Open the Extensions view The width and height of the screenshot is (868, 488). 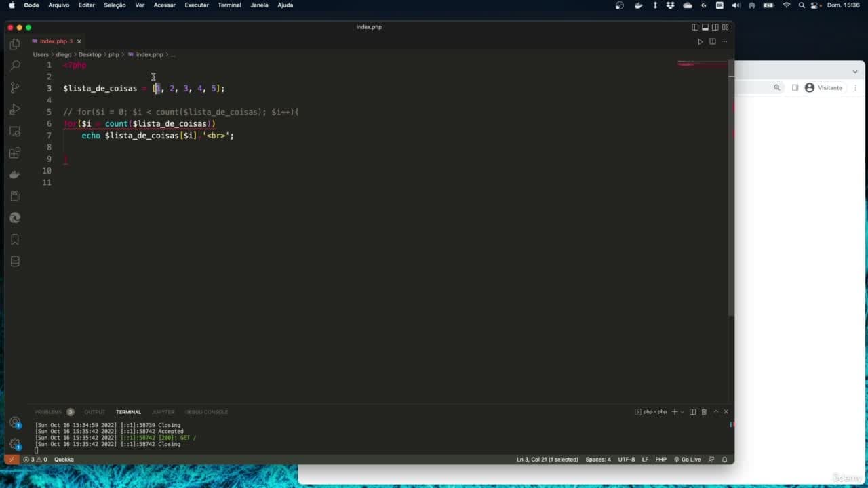[15, 152]
